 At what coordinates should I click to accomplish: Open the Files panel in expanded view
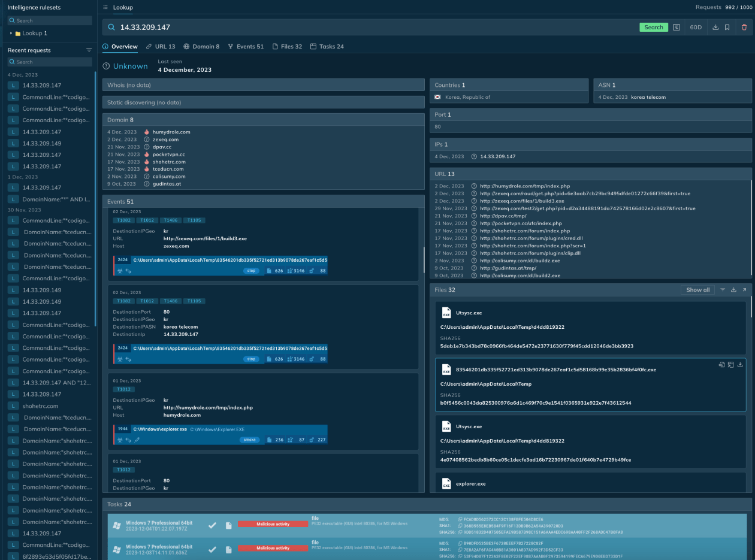pyautogui.click(x=744, y=290)
